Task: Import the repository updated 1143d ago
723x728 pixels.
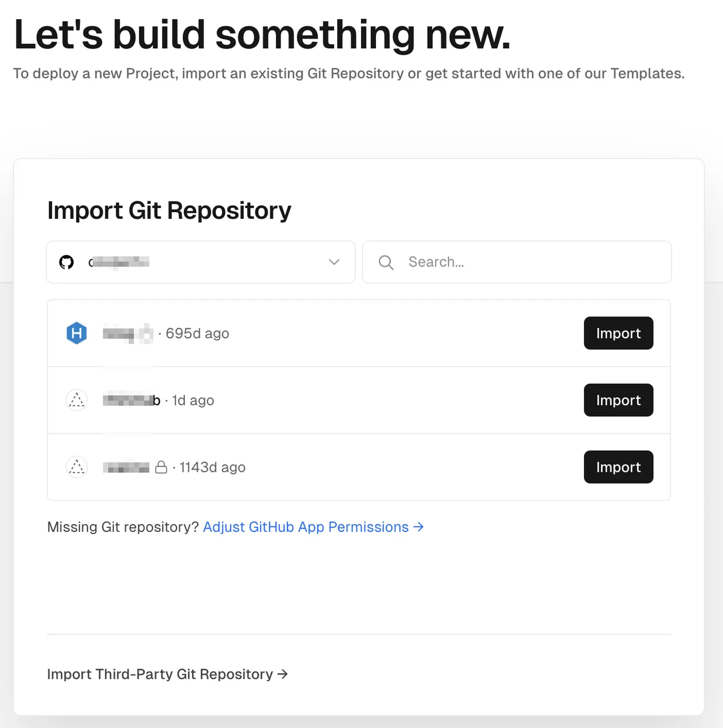Action: coord(618,467)
